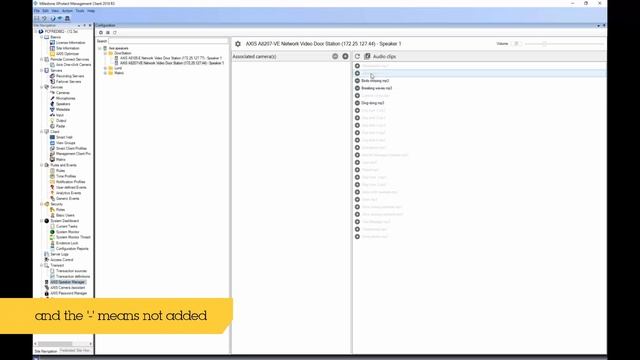Select Notification Profiles node
Image resolution: width=640 pixels, height=360 pixels.
point(71,182)
